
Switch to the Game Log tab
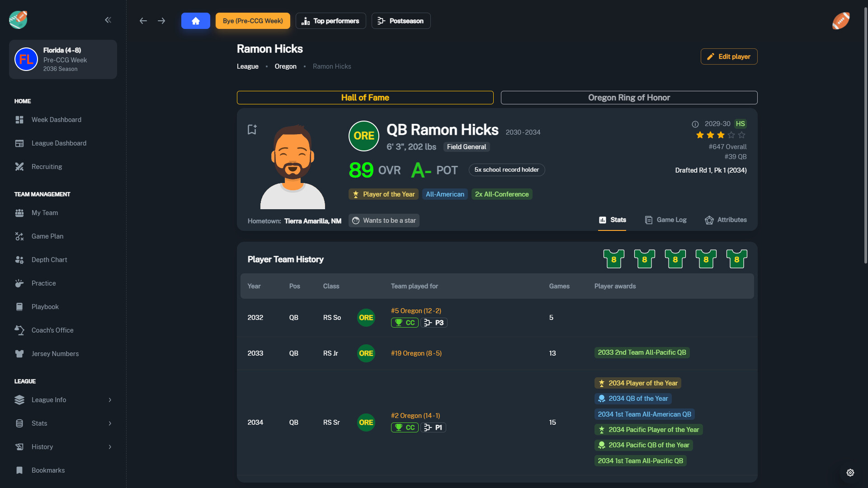click(x=665, y=220)
